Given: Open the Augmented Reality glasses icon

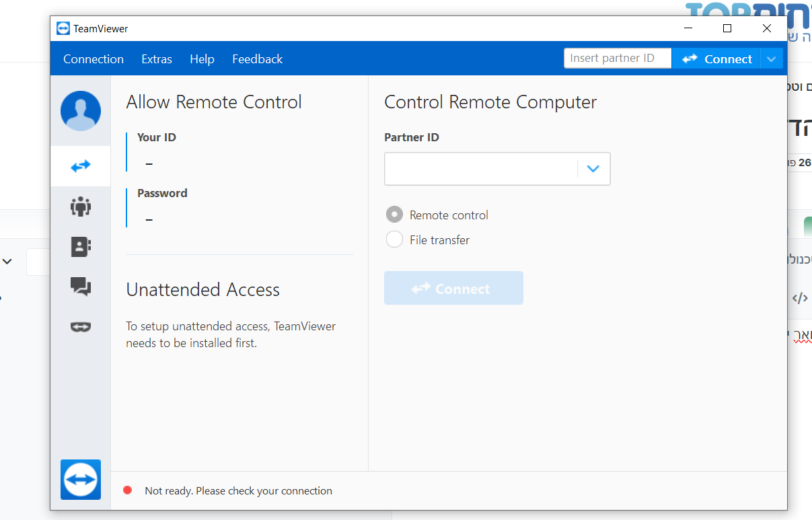Looking at the screenshot, I should [x=81, y=327].
